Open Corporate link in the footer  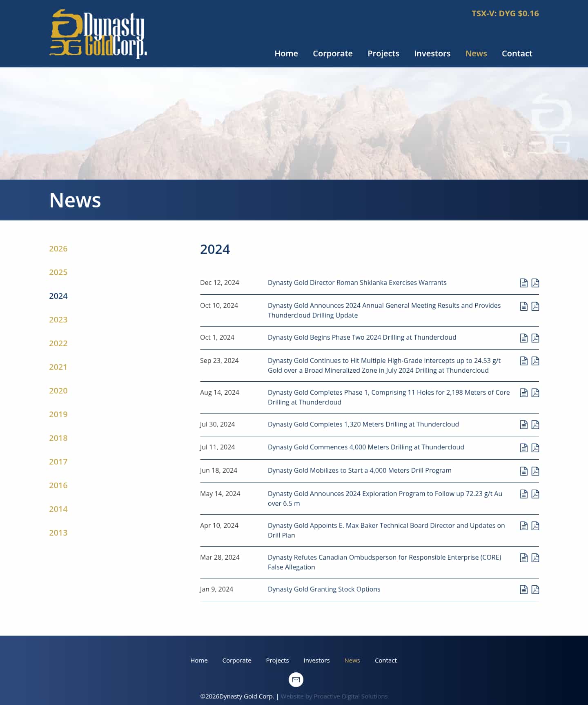(237, 660)
